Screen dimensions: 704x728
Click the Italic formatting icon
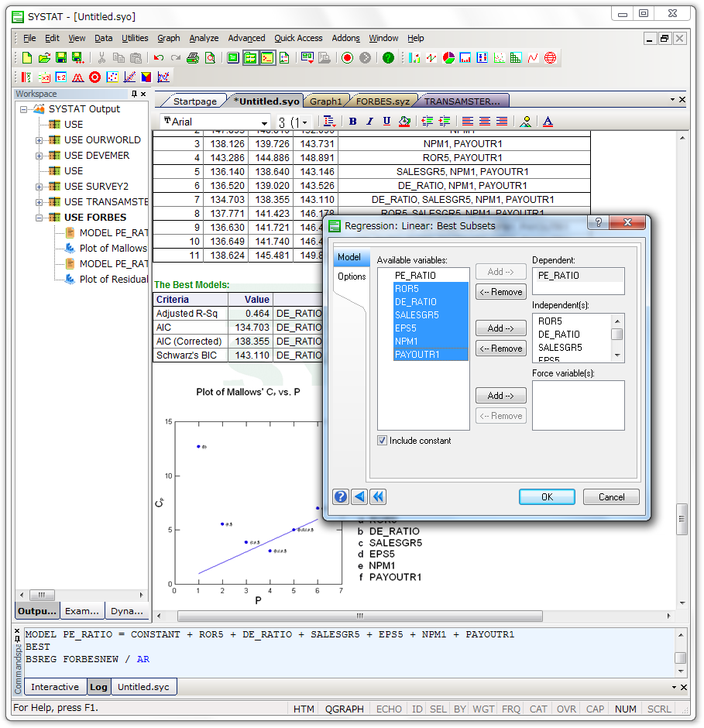[x=369, y=122]
